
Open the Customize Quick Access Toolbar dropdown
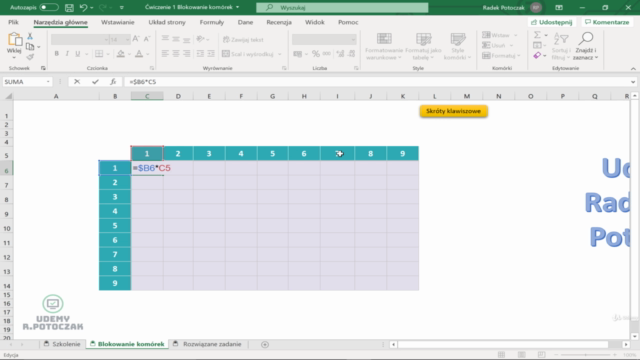[122, 7]
